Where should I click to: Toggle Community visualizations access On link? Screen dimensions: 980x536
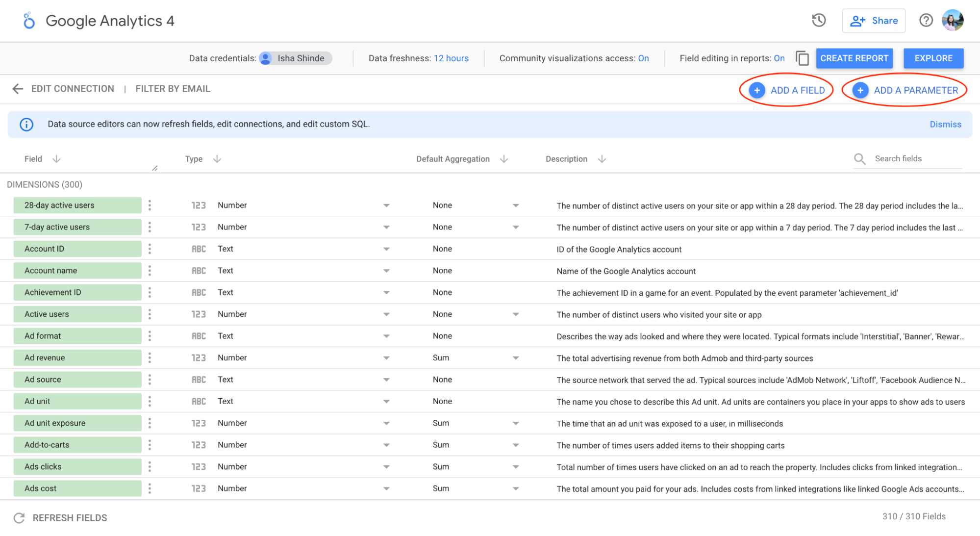pyautogui.click(x=643, y=58)
